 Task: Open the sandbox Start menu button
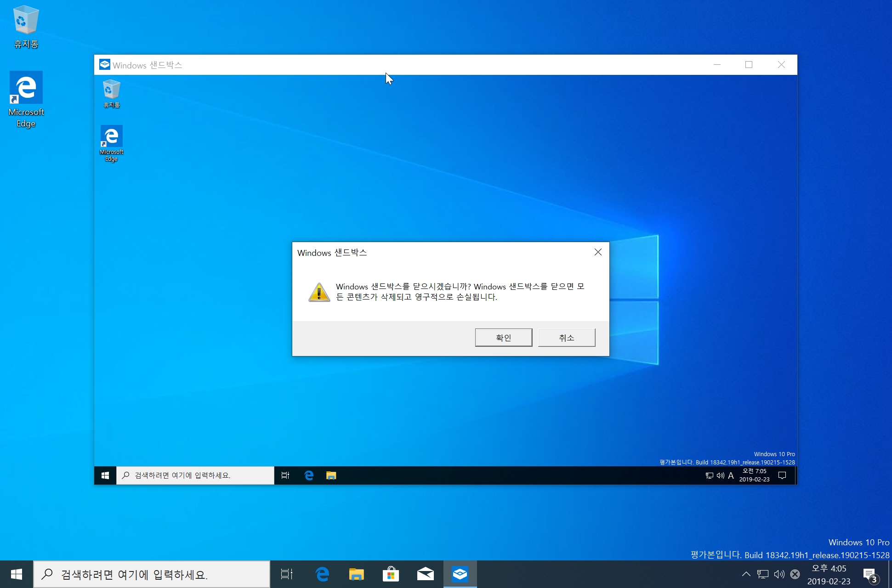coord(105,475)
